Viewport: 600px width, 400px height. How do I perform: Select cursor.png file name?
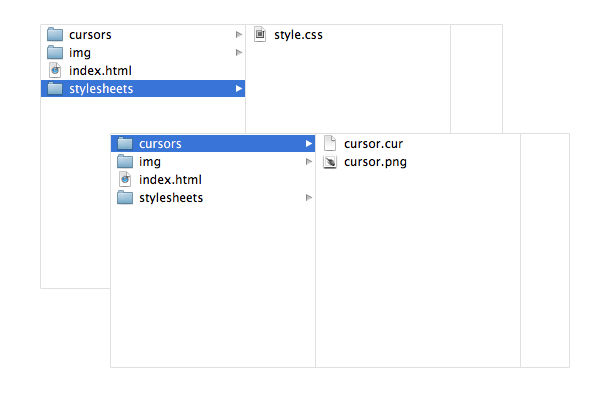point(375,162)
